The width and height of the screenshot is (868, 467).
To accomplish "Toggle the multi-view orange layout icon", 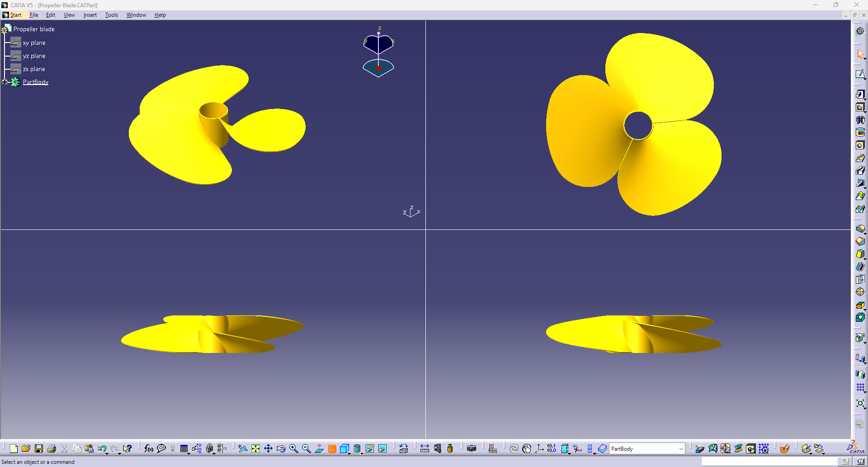I will pos(332,448).
